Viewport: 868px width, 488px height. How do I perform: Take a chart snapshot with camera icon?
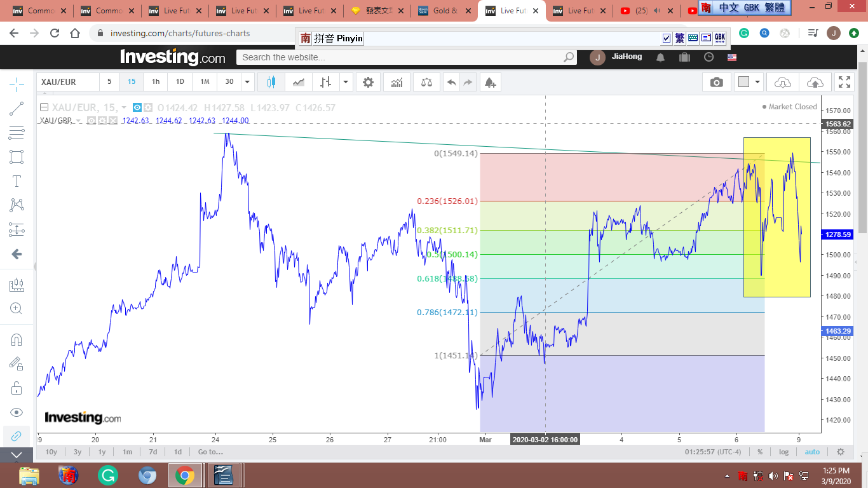(x=716, y=82)
